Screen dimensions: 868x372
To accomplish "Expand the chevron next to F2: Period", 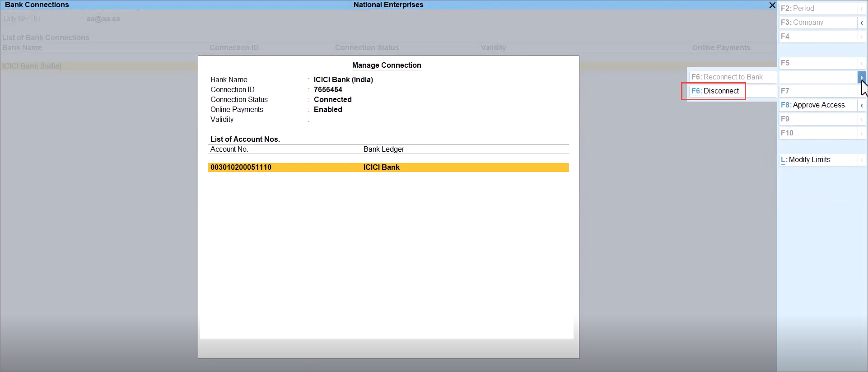I will coord(862,9).
